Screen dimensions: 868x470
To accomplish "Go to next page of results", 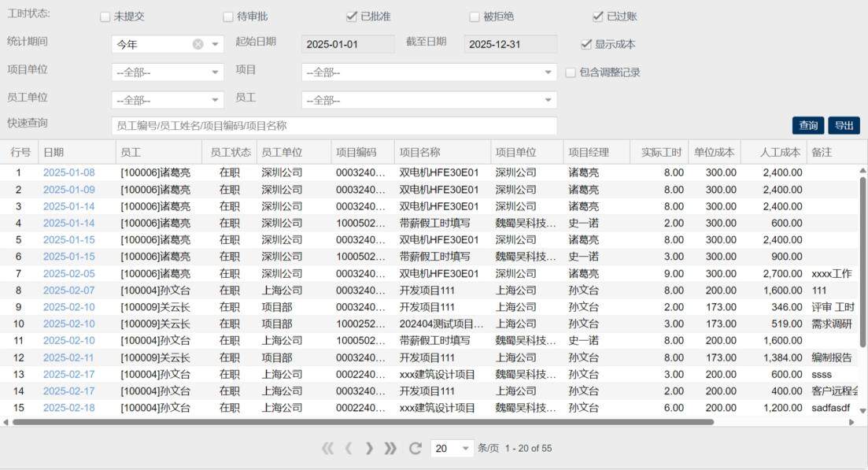I will click(369, 448).
